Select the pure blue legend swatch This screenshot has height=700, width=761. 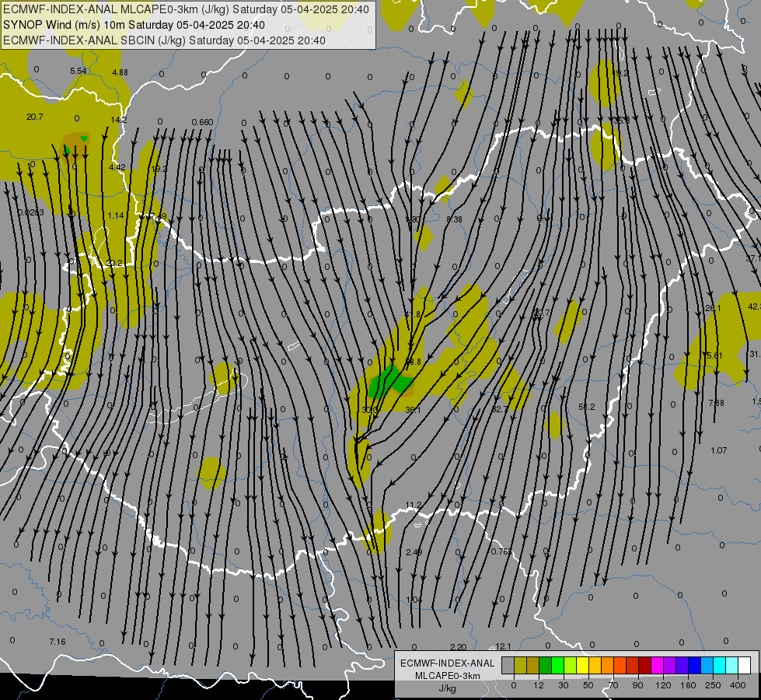click(x=695, y=665)
